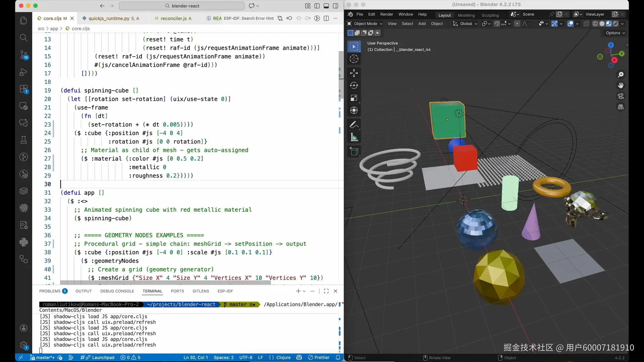The width and height of the screenshot is (644, 362).
Task: Select the Rotate tool in Blender
Action: [354, 85]
